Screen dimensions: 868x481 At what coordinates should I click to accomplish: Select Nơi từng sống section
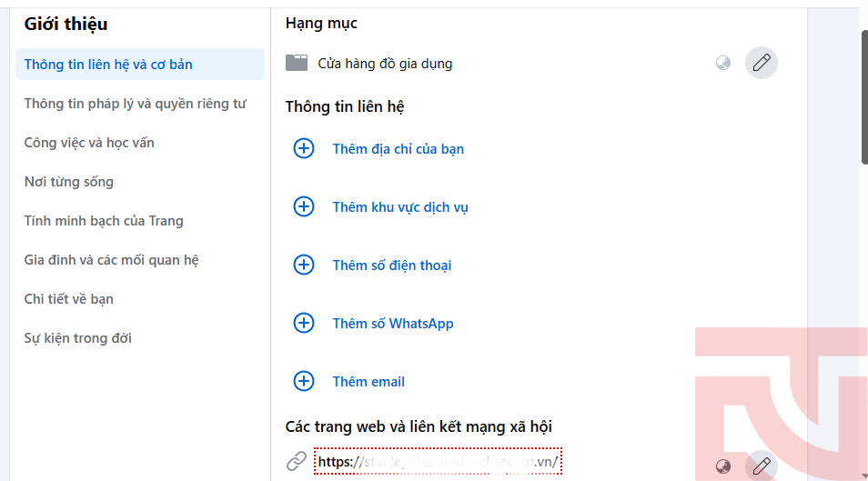(x=68, y=182)
